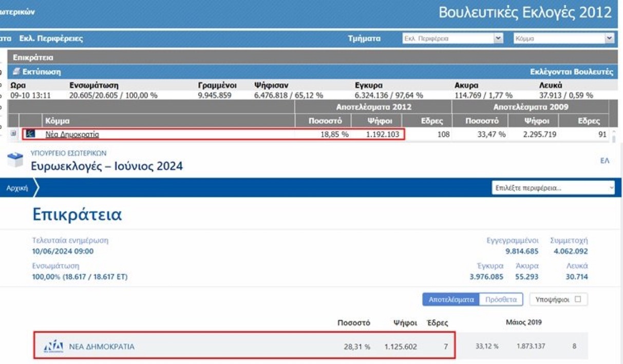Click the Τμήματα label in the top bar
The width and height of the screenshot is (623, 364).
(364, 39)
